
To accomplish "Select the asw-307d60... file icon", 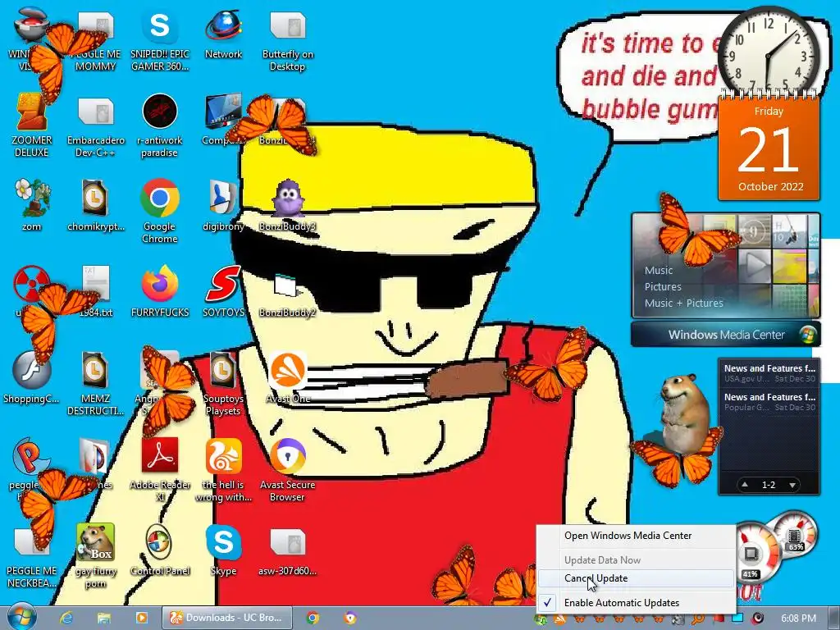I will [x=288, y=552].
